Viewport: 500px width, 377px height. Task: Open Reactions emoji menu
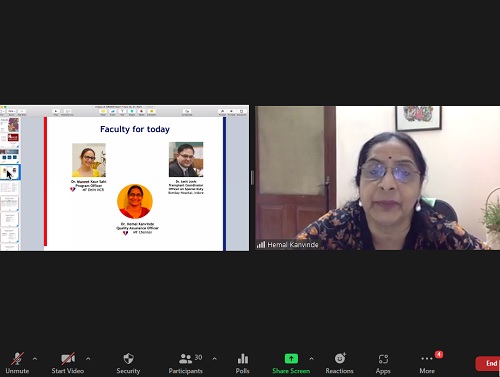point(340,363)
